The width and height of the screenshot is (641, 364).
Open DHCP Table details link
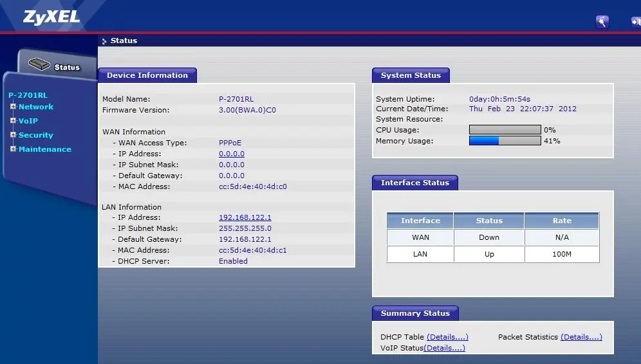pos(448,337)
